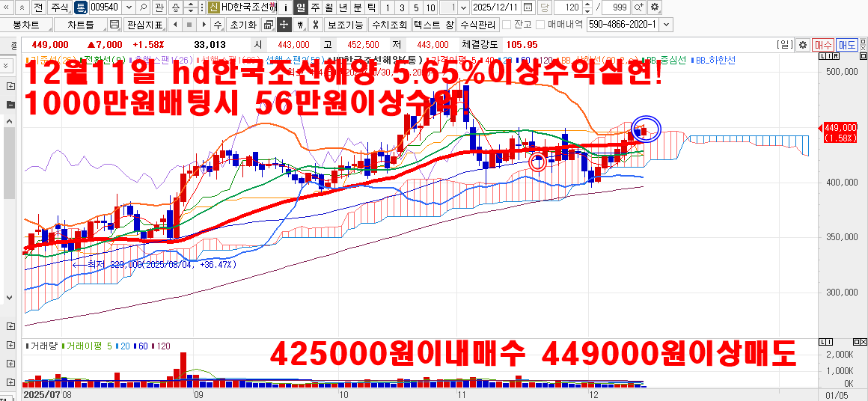Click the zoom magnifier plus icon
868x401 pixels.
pos(638,7)
